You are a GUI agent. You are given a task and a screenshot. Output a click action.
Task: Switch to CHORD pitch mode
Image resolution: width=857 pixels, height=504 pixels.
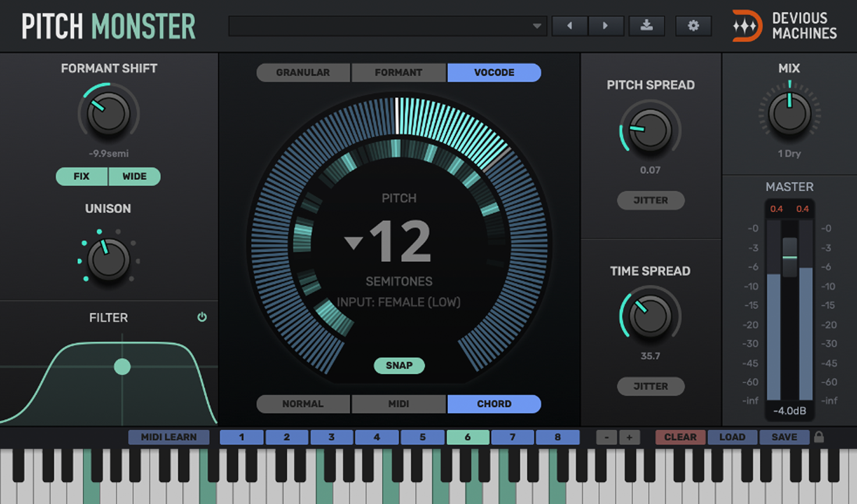point(494,404)
